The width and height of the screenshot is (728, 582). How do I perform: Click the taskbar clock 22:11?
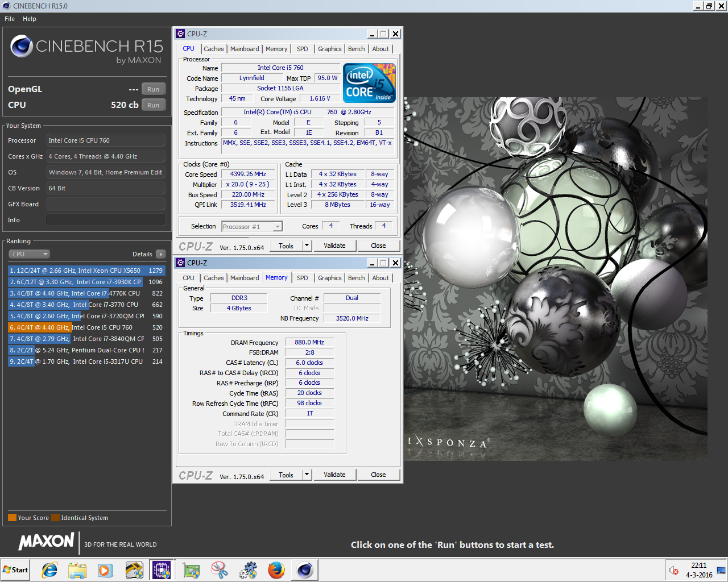pos(699,566)
